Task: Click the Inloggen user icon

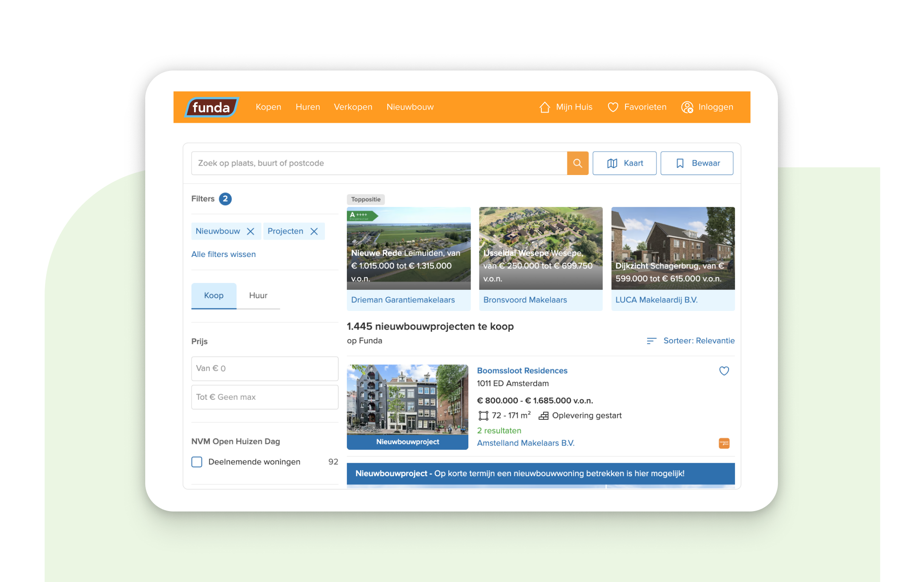Action: point(687,107)
